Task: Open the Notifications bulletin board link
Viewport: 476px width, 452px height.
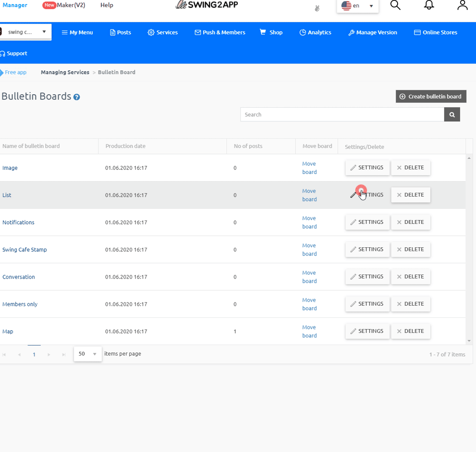Action: (18, 222)
